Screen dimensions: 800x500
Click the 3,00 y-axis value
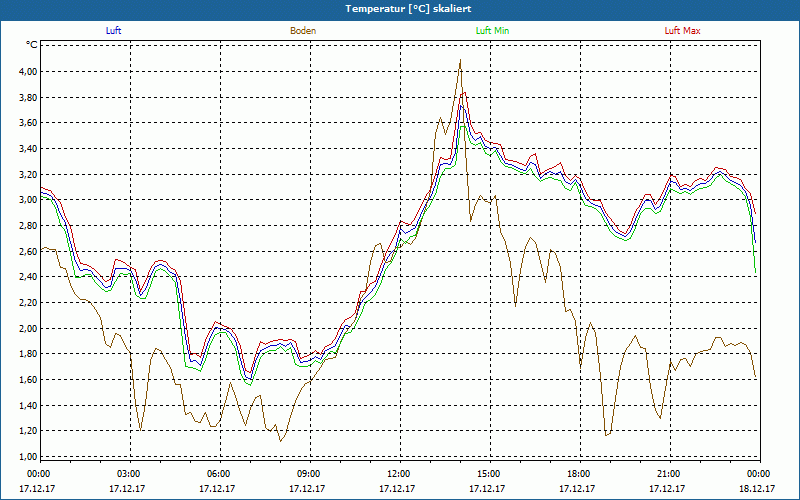coord(30,200)
